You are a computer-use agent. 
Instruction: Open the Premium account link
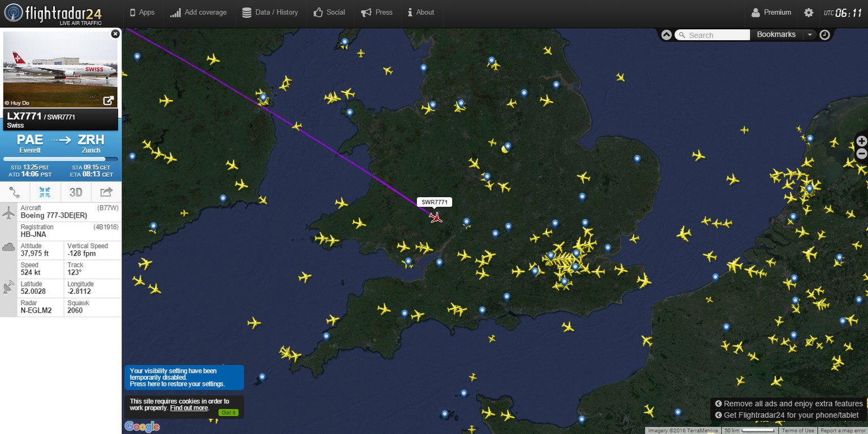771,12
